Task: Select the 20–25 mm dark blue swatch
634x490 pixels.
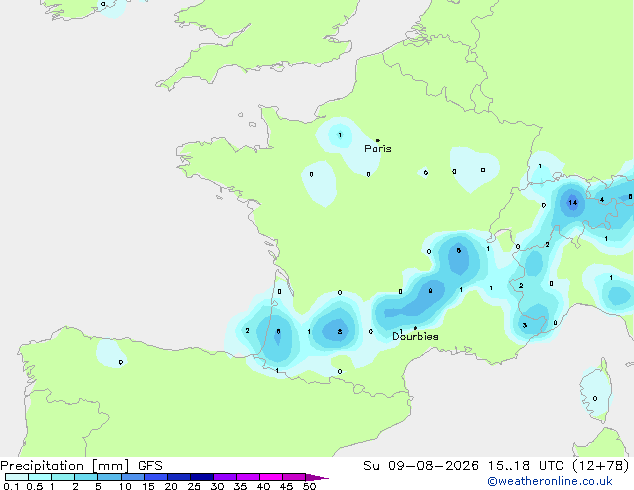Action: pos(179,477)
